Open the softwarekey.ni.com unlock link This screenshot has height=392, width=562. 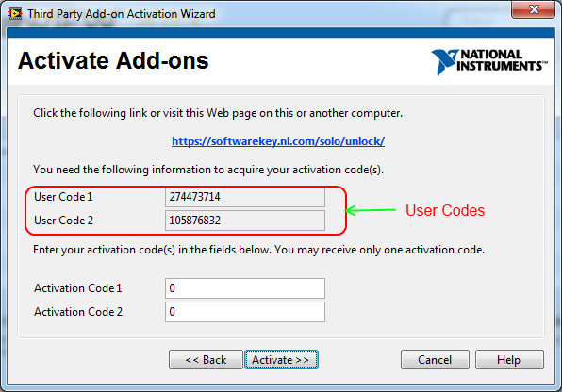[x=278, y=141]
